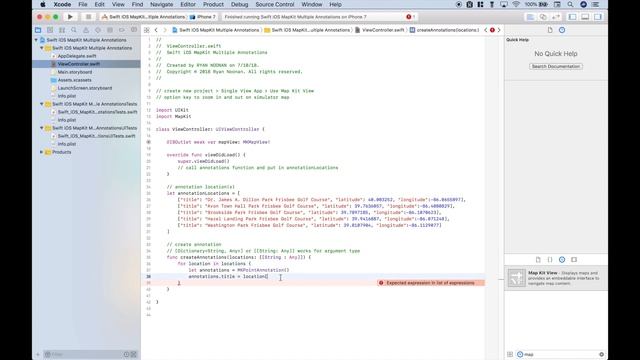The height and width of the screenshot is (360, 640).
Task: Expand the Products folder
Action: click(x=42, y=152)
